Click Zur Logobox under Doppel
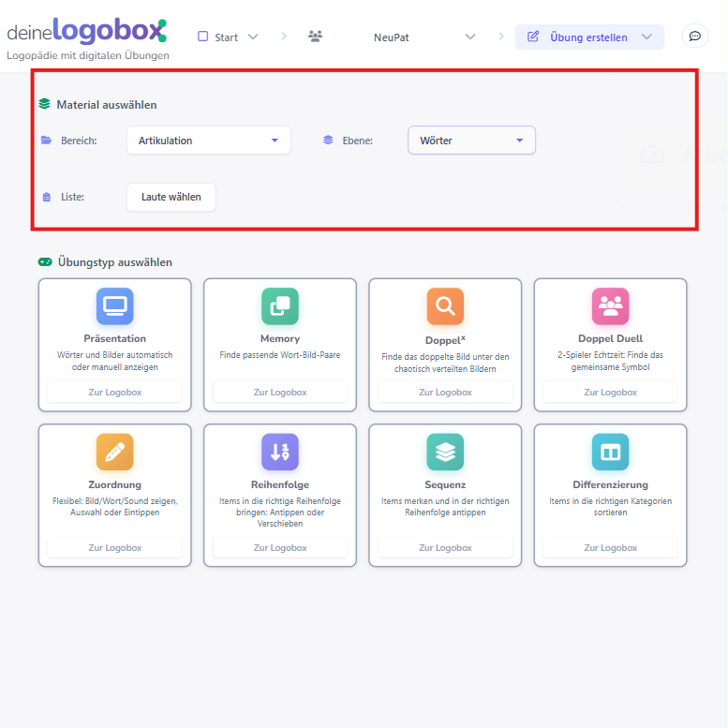 [445, 392]
